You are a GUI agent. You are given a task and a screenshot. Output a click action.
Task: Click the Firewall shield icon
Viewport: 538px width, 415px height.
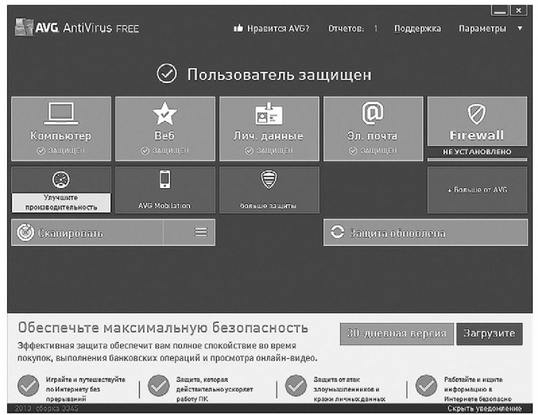(x=477, y=114)
